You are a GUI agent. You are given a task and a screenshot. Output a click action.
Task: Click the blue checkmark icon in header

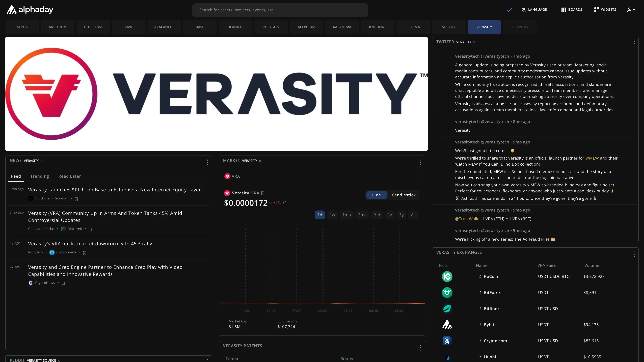tap(509, 10)
